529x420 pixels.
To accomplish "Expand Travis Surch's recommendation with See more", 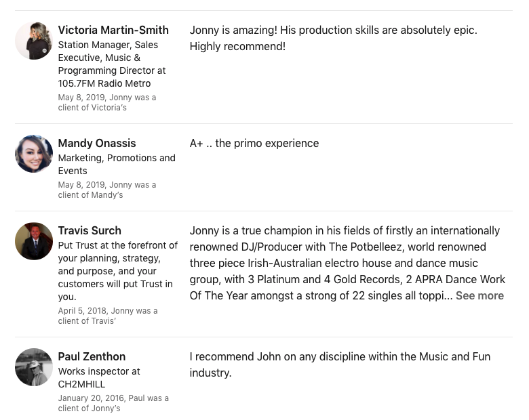I will [x=479, y=295].
